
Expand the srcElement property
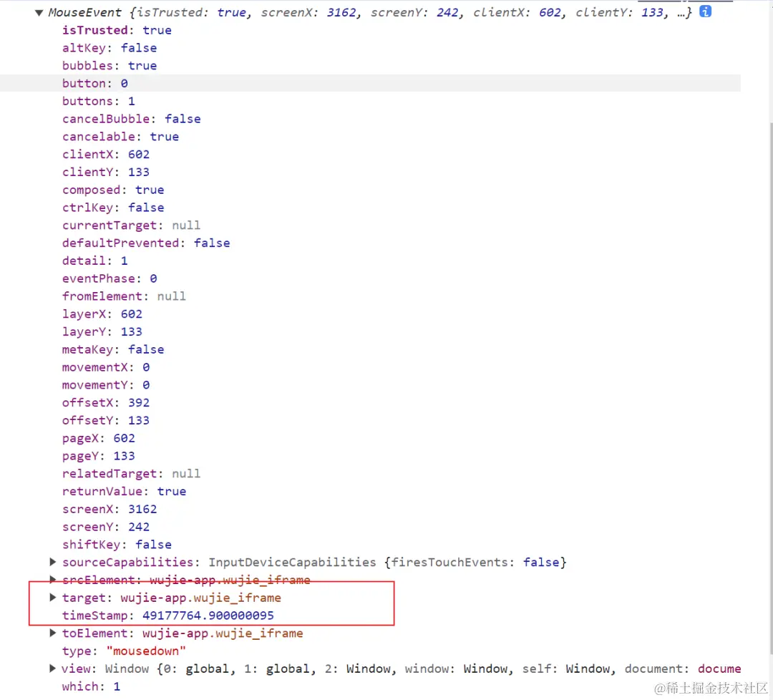[x=53, y=579]
